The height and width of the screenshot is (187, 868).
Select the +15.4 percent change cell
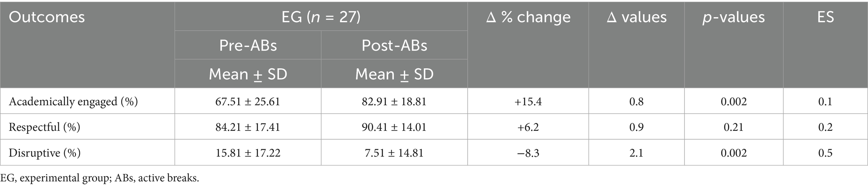(528, 101)
